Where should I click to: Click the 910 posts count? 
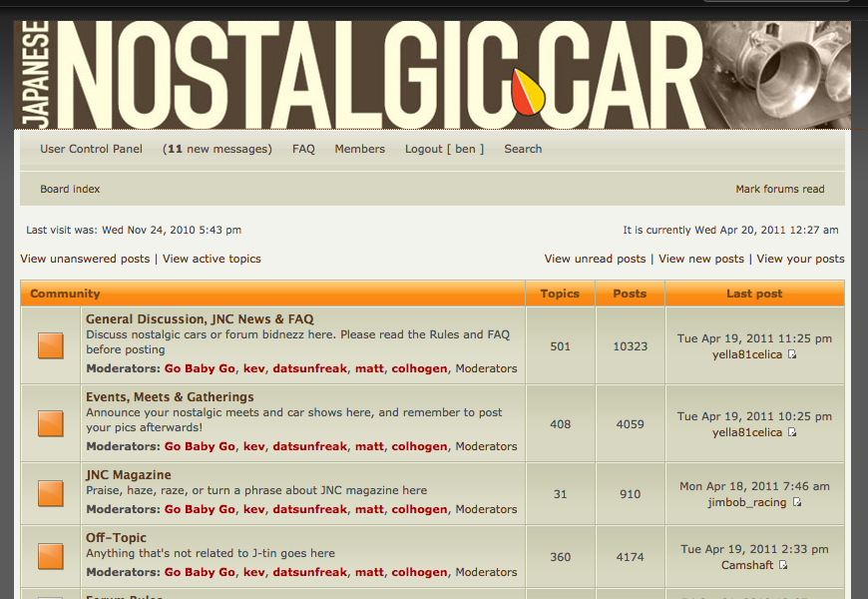click(x=630, y=494)
